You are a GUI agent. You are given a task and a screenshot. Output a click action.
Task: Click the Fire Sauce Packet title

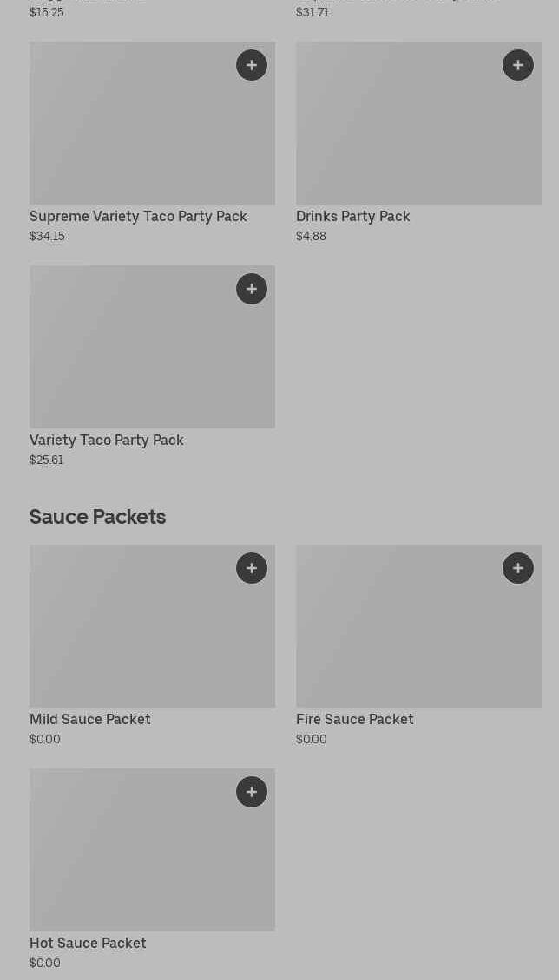point(354,719)
